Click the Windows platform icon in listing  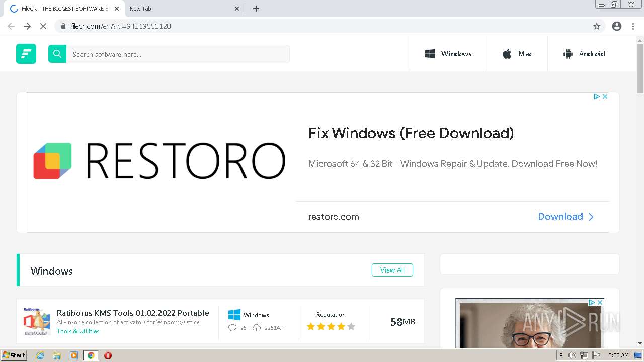(234, 315)
